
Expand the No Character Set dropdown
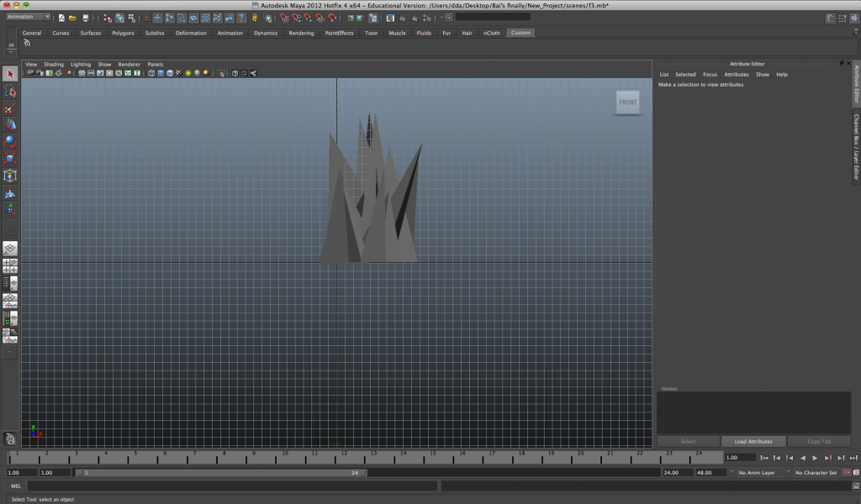point(816,473)
